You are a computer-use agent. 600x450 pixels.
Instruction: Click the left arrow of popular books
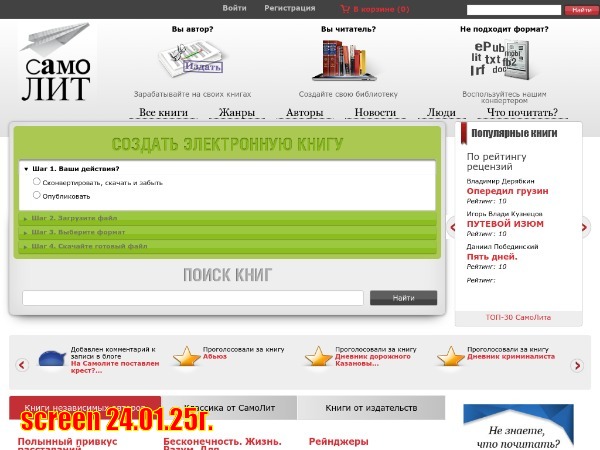(452, 227)
